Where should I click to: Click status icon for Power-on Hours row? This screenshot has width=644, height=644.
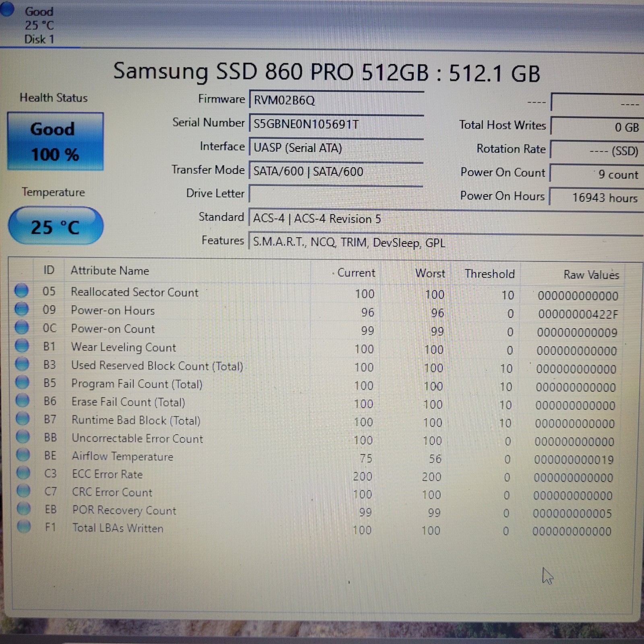pos(21,309)
